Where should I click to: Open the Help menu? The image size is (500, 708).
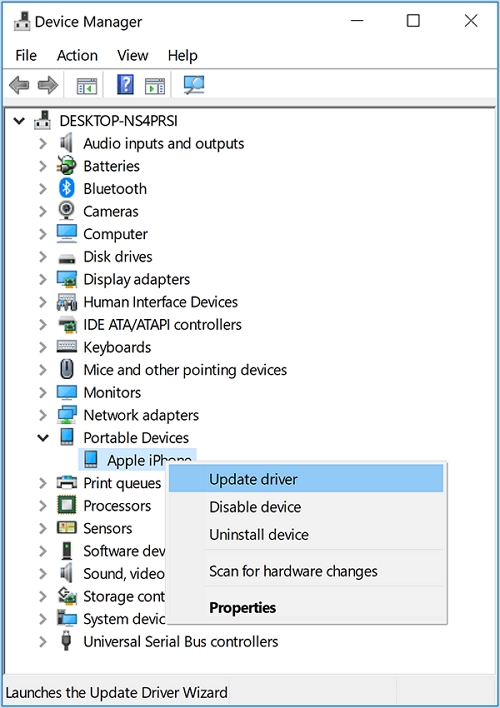(x=182, y=55)
